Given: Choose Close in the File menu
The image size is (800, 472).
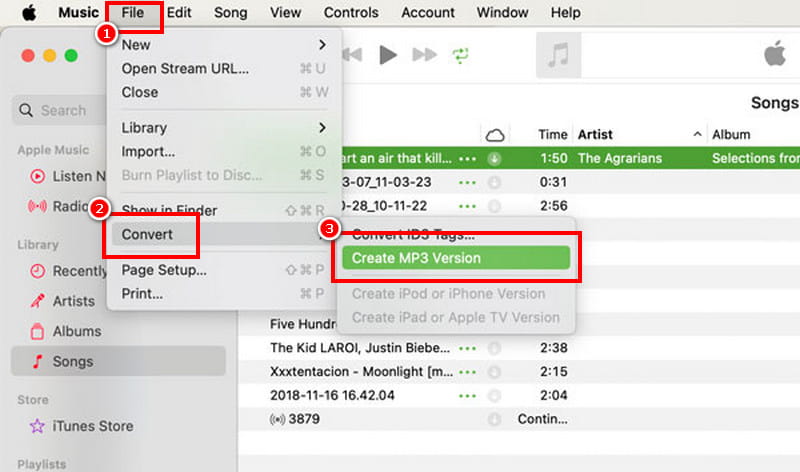Looking at the screenshot, I should click(x=223, y=92).
